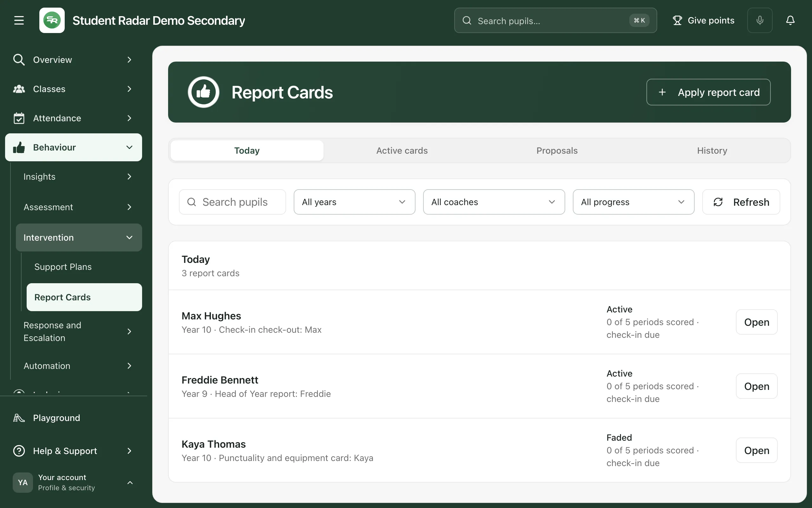
Task: Click the refresh arrows icon
Action: [718, 202]
